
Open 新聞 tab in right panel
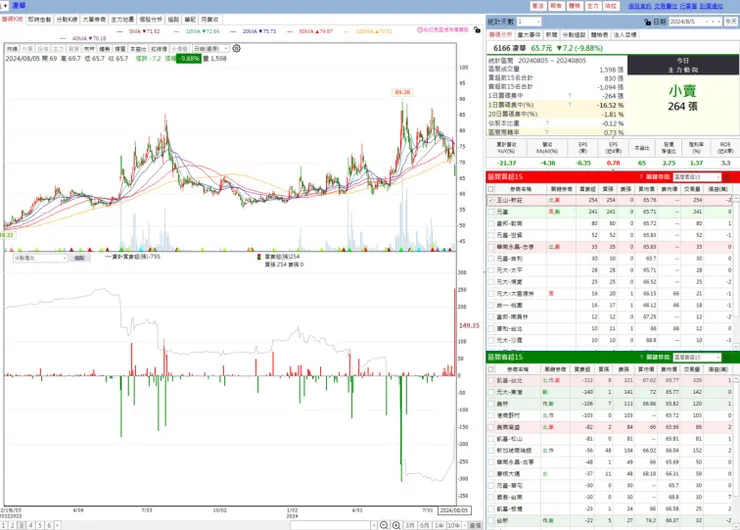click(x=552, y=35)
